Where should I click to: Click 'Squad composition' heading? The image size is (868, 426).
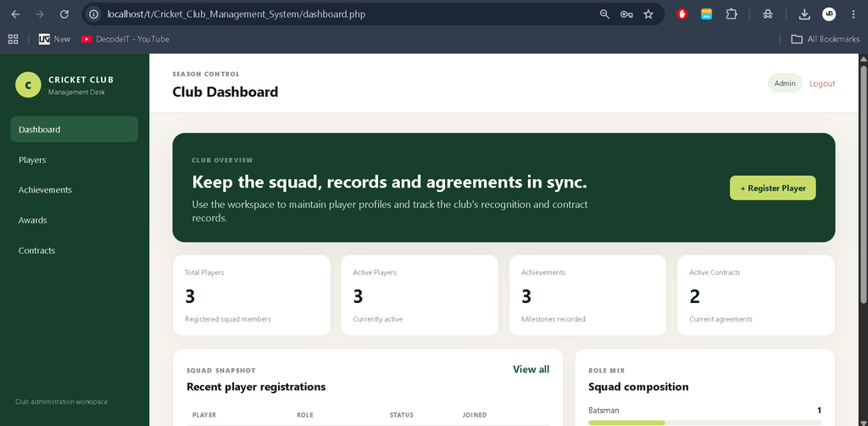[638, 387]
